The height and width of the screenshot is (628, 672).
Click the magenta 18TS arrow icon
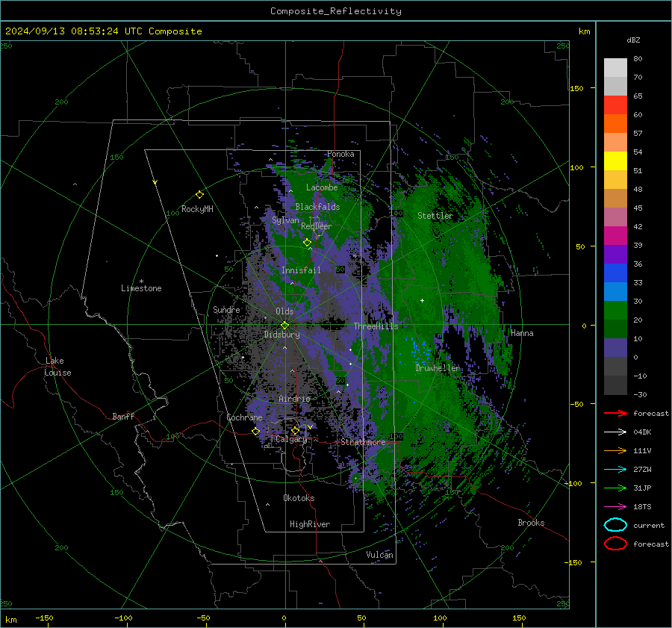coord(615,507)
